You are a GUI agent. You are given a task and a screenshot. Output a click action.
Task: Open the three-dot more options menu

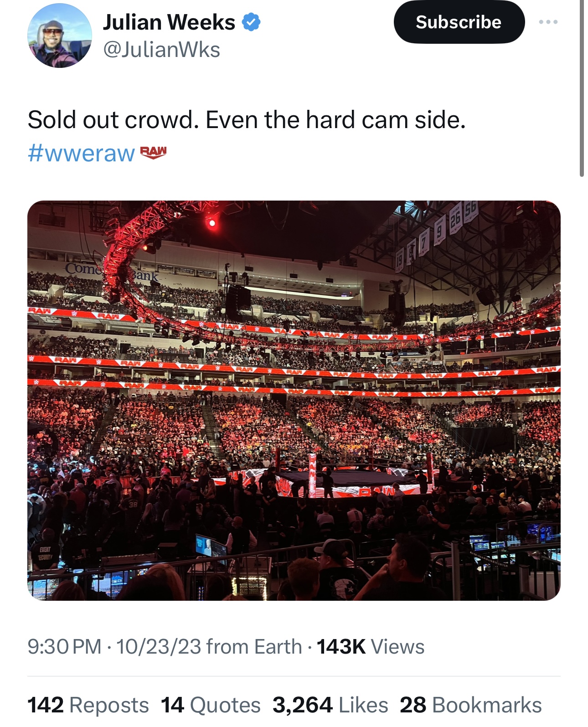pyautogui.click(x=548, y=22)
